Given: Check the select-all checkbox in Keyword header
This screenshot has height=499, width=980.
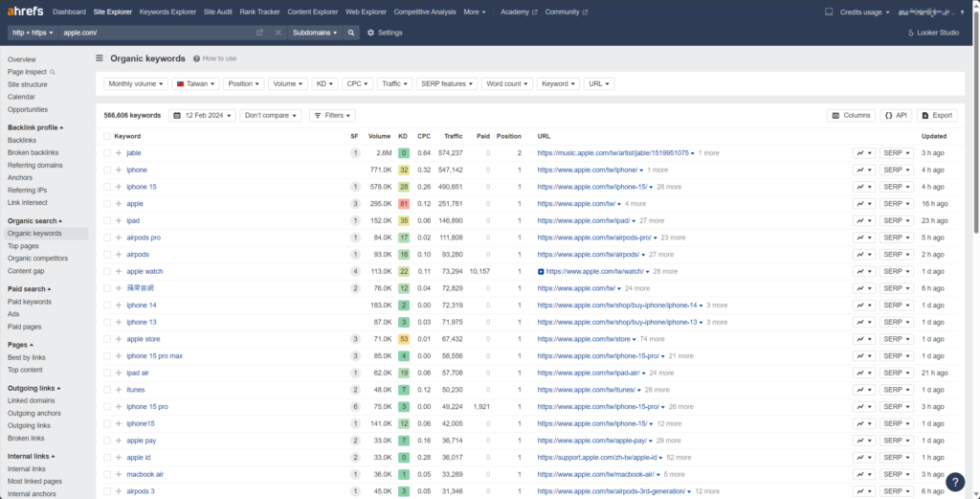Looking at the screenshot, I should click(107, 136).
